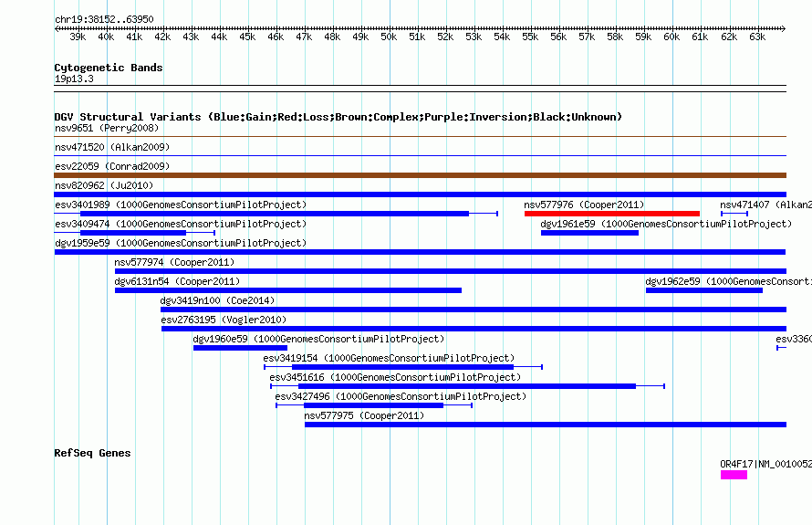Click the brown esv22059 complex variant bar

(x=420, y=175)
